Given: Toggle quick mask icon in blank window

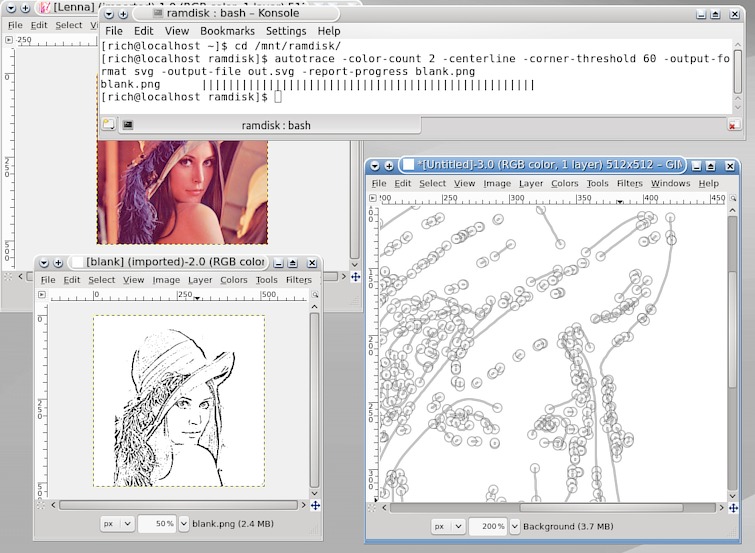Looking at the screenshot, I should (x=41, y=505).
